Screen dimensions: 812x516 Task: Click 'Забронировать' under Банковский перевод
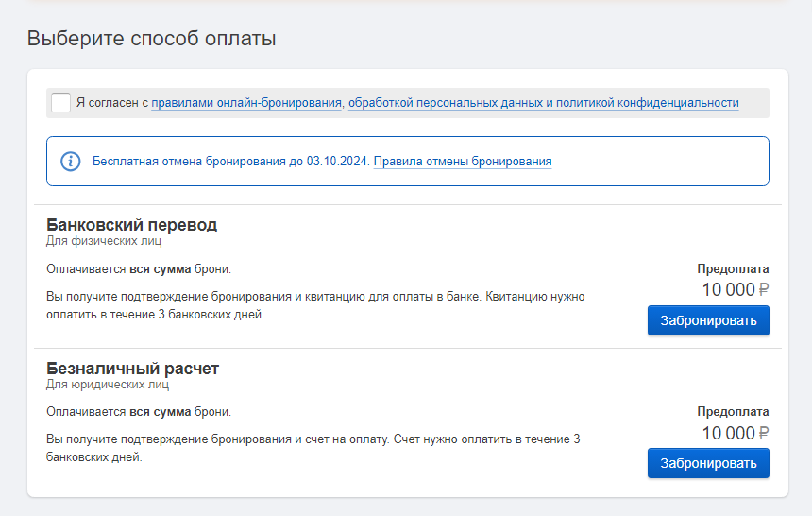pyautogui.click(x=708, y=320)
